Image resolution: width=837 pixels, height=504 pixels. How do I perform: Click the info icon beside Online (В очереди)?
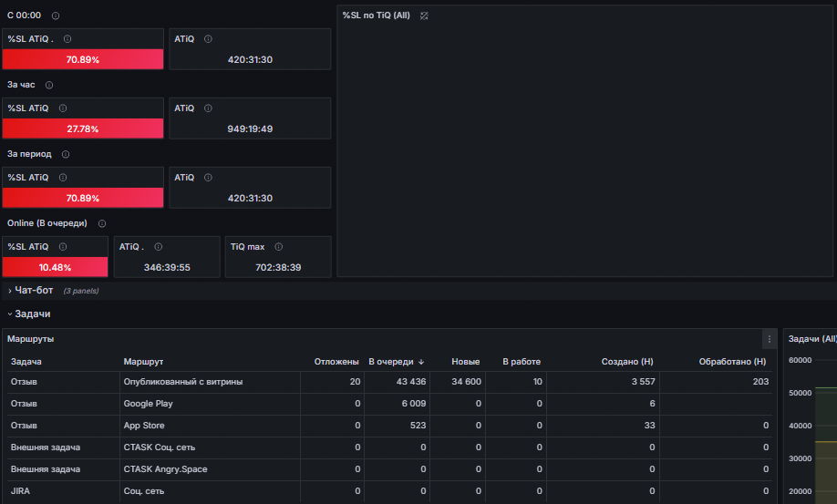pos(102,224)
